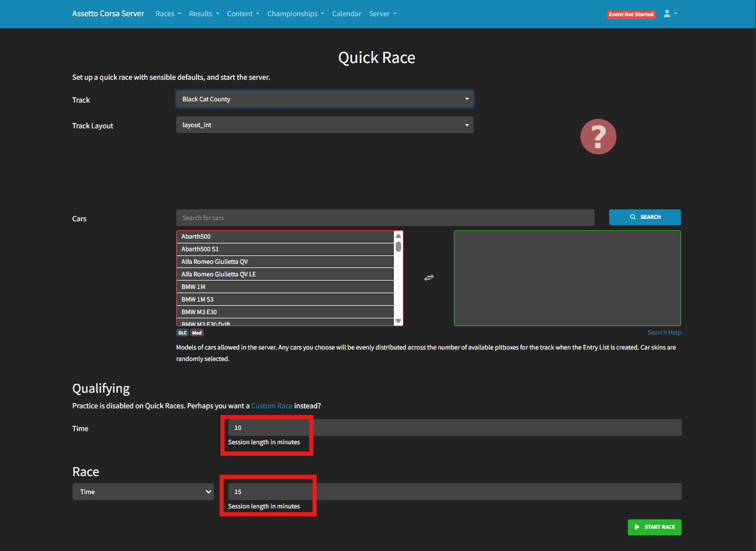Click the scroll up arrow in car list

click(x=398, y=236)
